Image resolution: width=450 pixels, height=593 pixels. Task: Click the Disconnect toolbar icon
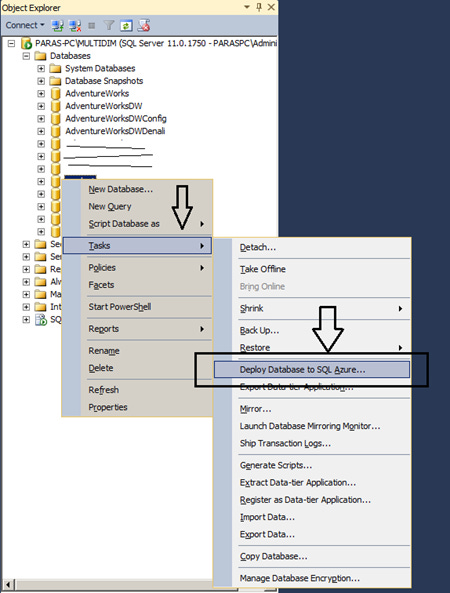point(75,25)
